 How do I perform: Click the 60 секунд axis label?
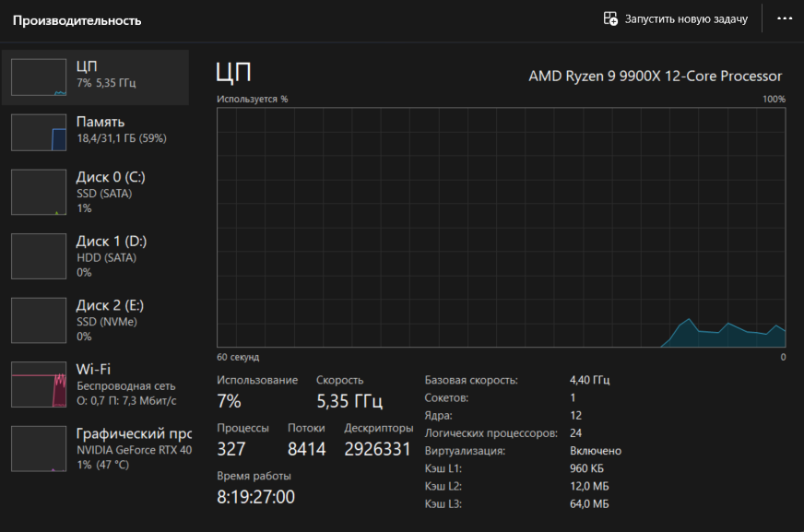pyautogui.click(x=238, y=357)
